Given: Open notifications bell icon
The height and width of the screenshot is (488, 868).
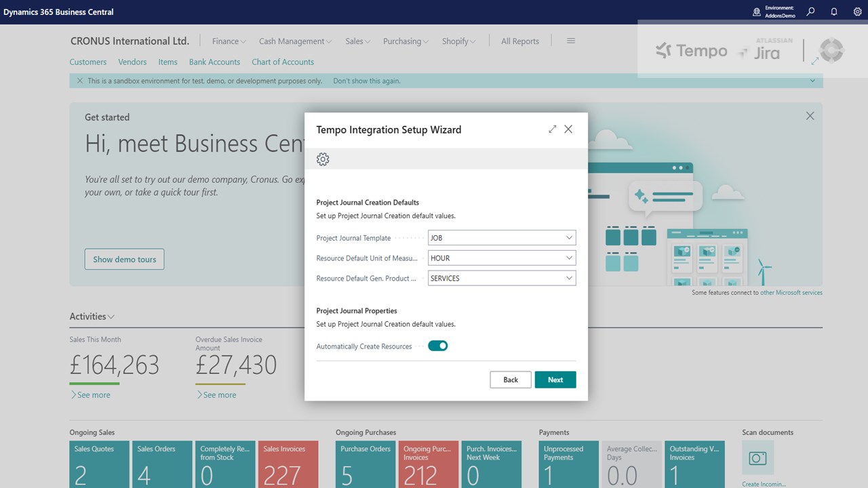Looking at the screenshot, I should tap(834, 12).
